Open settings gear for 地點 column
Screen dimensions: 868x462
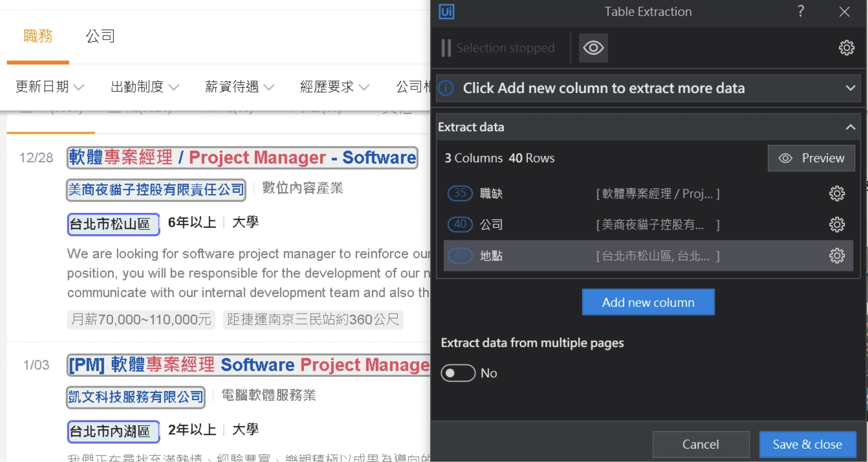(x=836, y=256)
